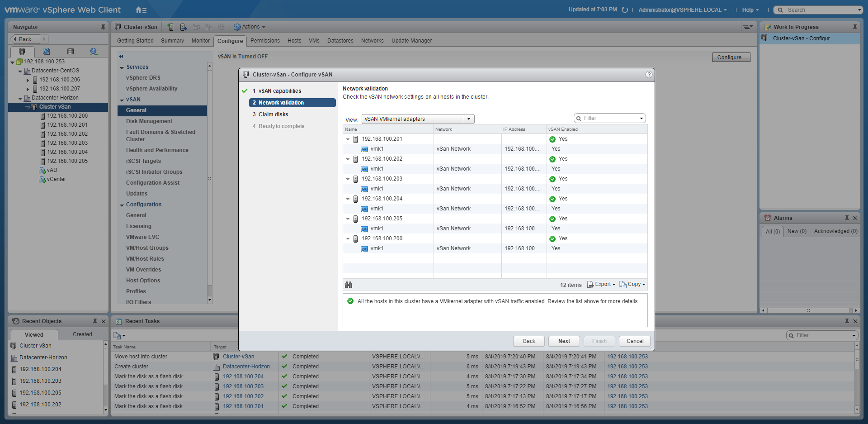Click the Next button

(564, 341)
